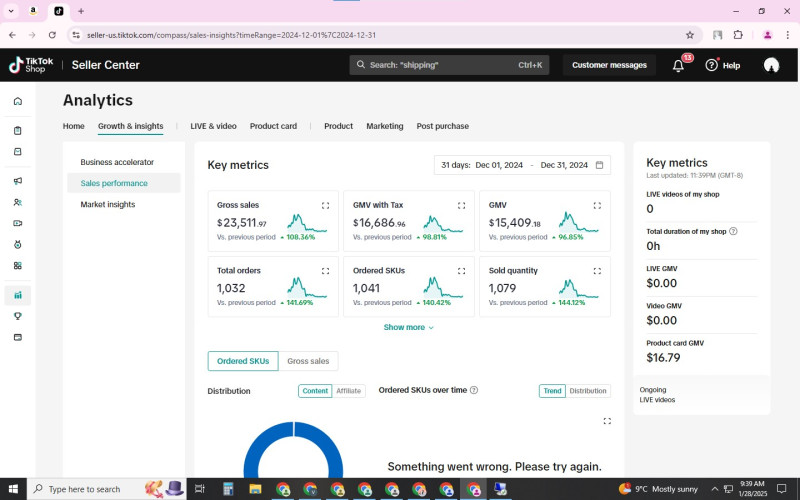
Task: Expand the GMV chart card
Action: (x=597, y=206)
